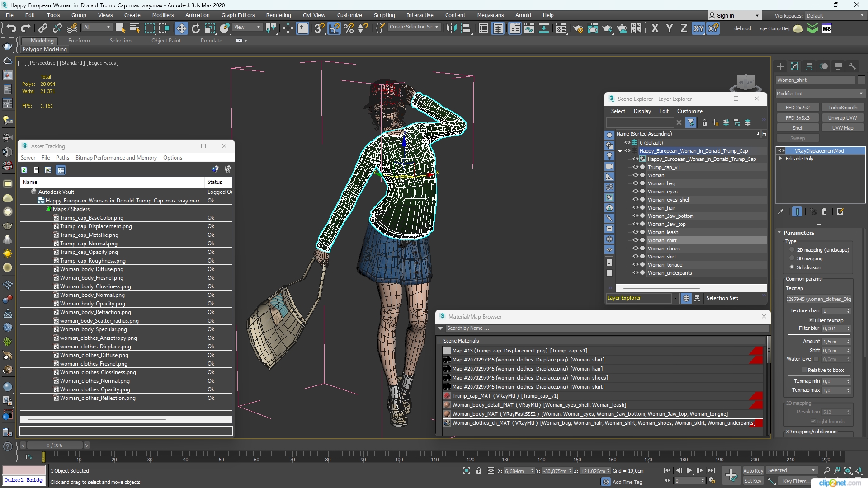The width and height of the screenshot is (868, 488).
Task: Open the Render Setup teapot icon
Action: coord(578,28)
